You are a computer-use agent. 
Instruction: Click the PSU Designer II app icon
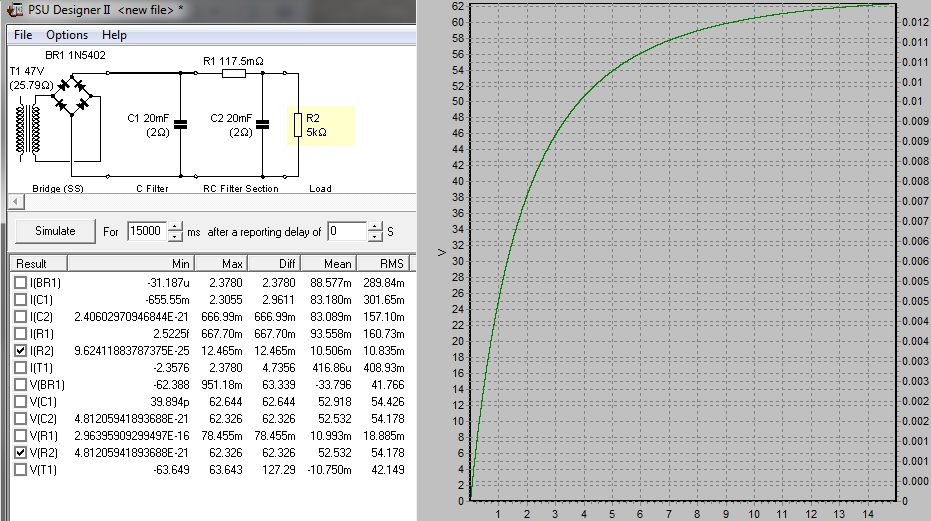click(14, 10)
